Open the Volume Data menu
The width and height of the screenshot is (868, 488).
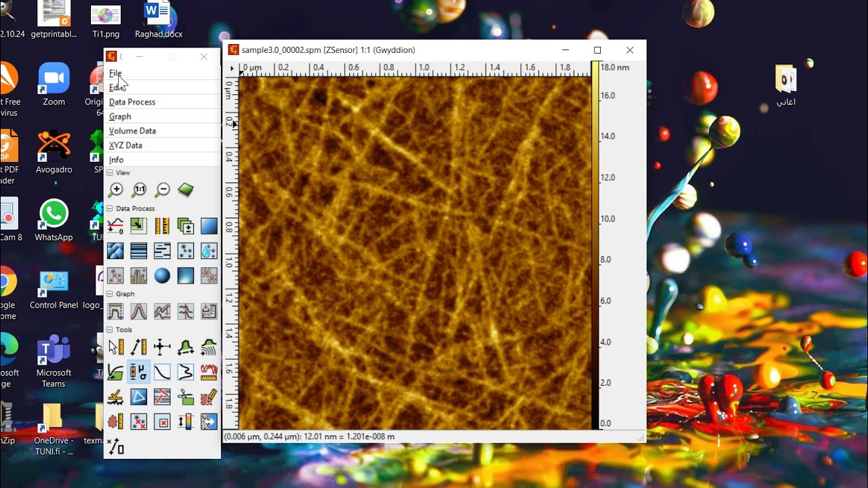click(x=132, y=131)
